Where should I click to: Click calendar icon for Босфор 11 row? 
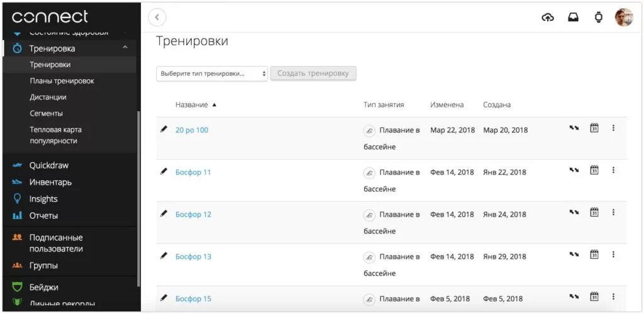click(594, 170)
